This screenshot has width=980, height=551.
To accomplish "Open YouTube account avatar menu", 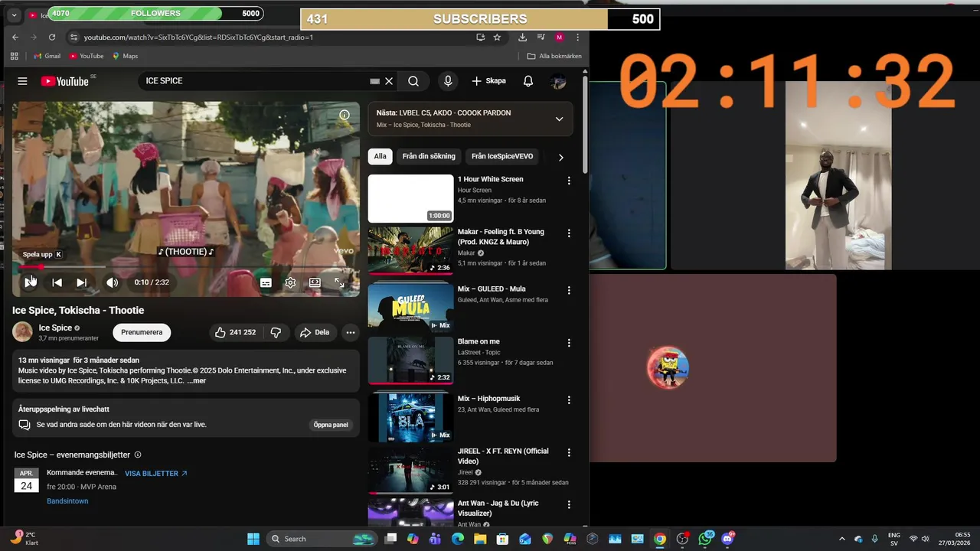I will (559, 81).
